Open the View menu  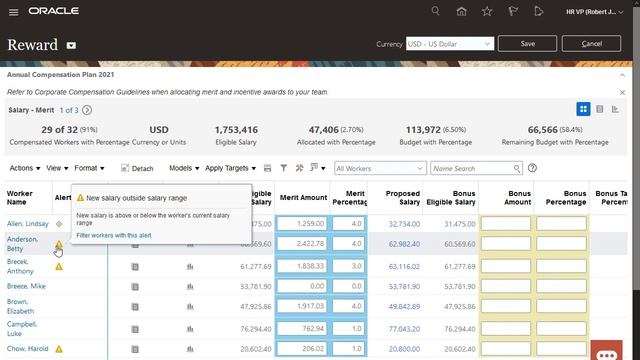[57, 168]
